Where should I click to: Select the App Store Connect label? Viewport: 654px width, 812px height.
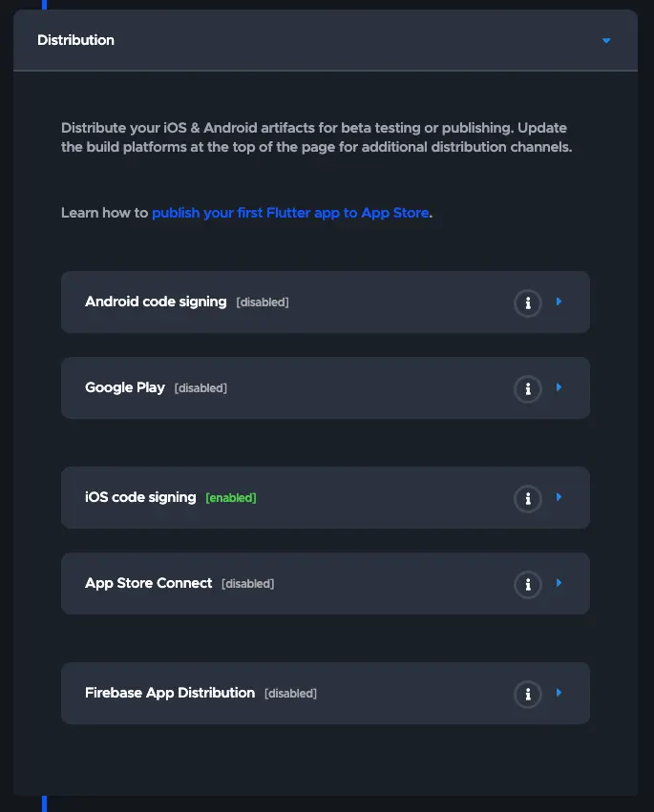click(x=149, y=583)
